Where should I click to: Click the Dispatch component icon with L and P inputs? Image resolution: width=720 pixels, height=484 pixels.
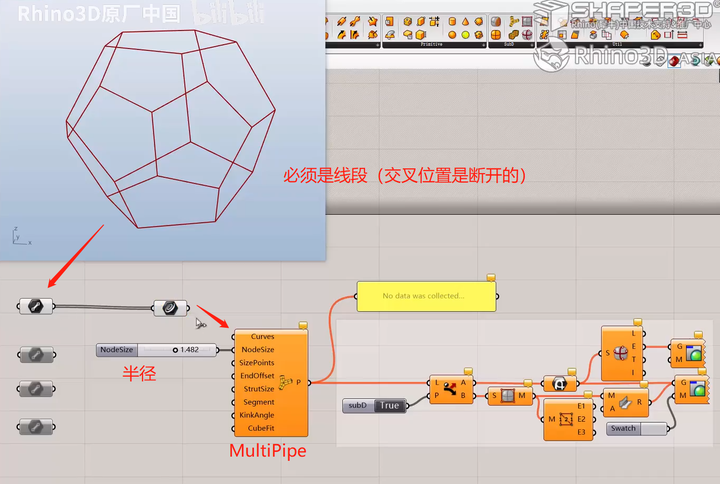450,389
